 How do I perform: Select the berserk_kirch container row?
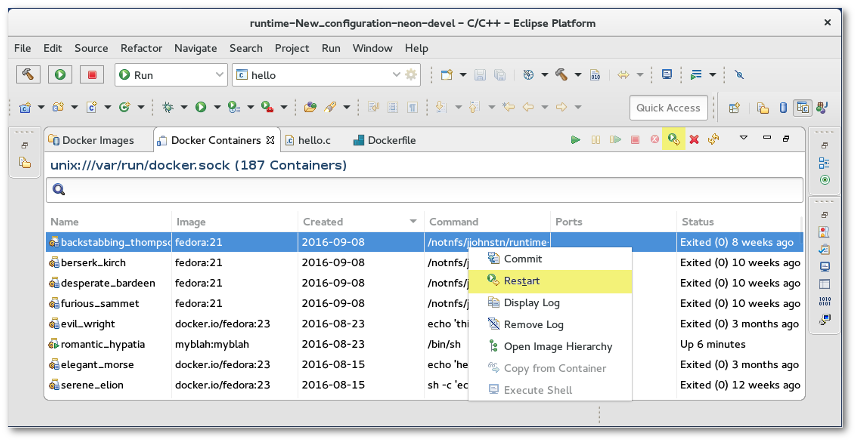[x=424, y=263]
